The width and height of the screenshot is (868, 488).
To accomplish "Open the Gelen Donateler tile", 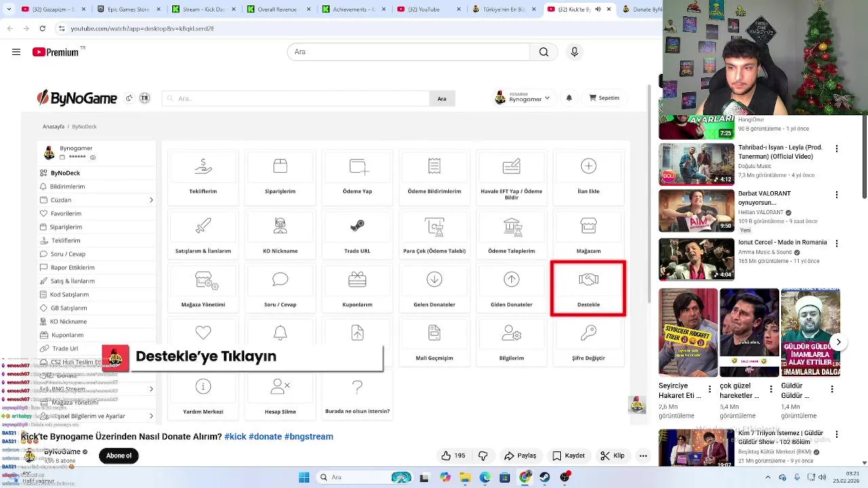I will [x=435, y=288].
